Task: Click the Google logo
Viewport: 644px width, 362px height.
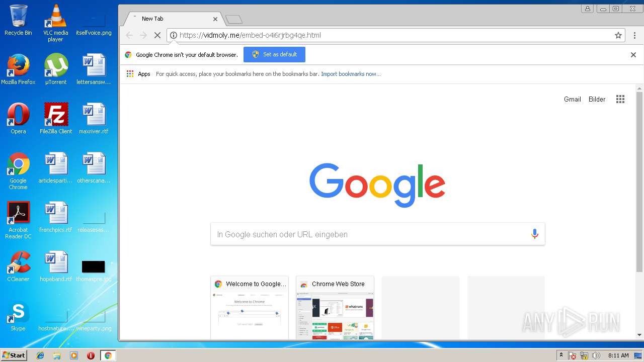Action: (377, 185)
